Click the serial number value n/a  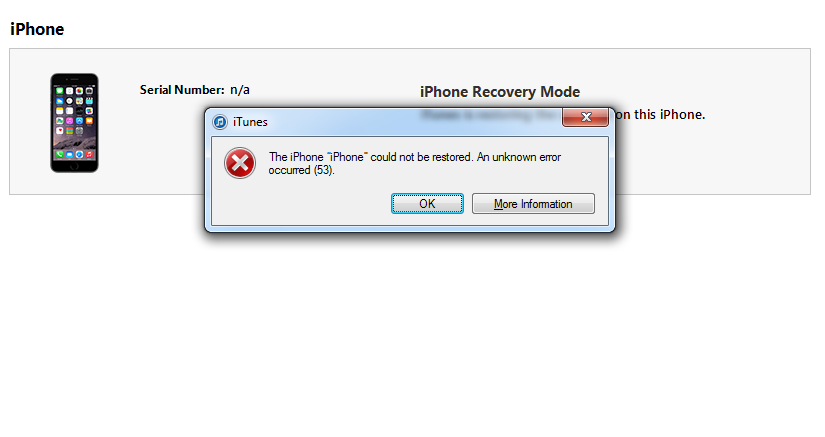(x=240, y=90)
